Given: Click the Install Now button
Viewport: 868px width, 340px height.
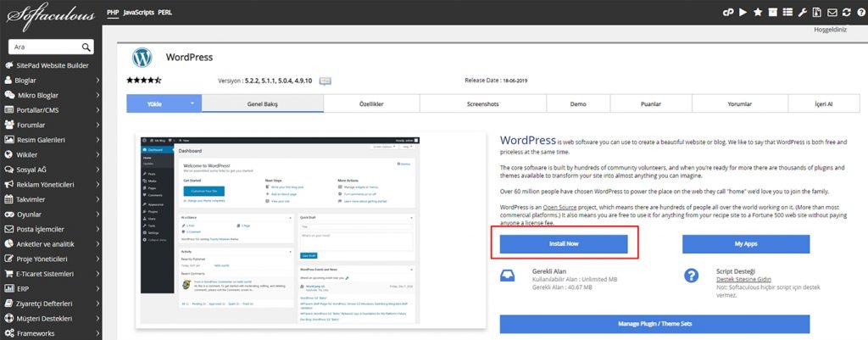Looking at the screenshot, I should 564,243.
